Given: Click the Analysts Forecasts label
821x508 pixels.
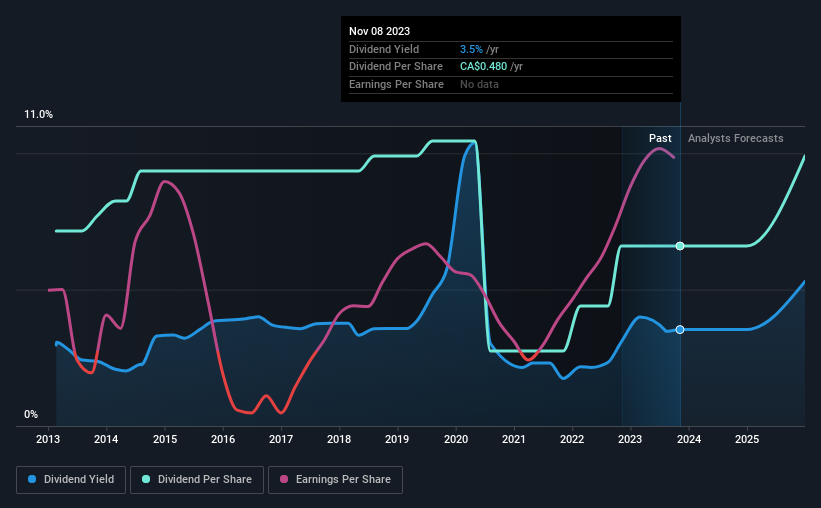Looking at the screenshot, I should [x=736, y=138].
